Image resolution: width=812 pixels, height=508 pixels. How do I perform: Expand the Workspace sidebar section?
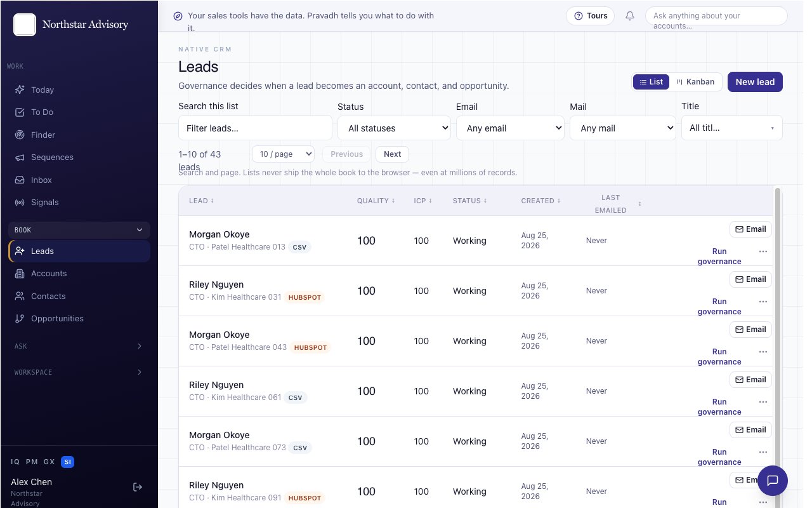click(79, 372)
